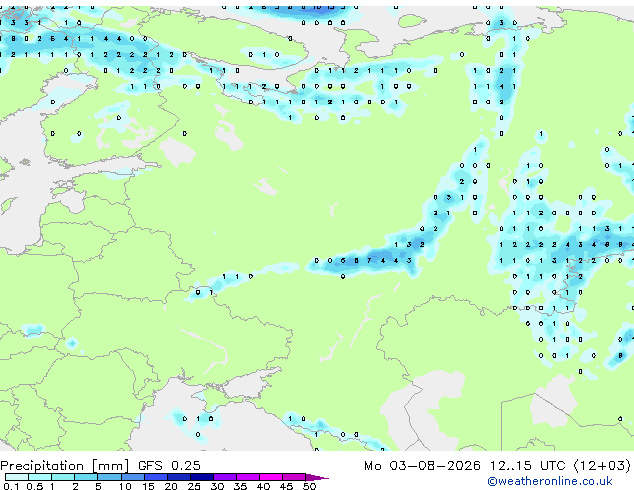
Task: Select the '45' legend scale label
Action: (286, 486)
